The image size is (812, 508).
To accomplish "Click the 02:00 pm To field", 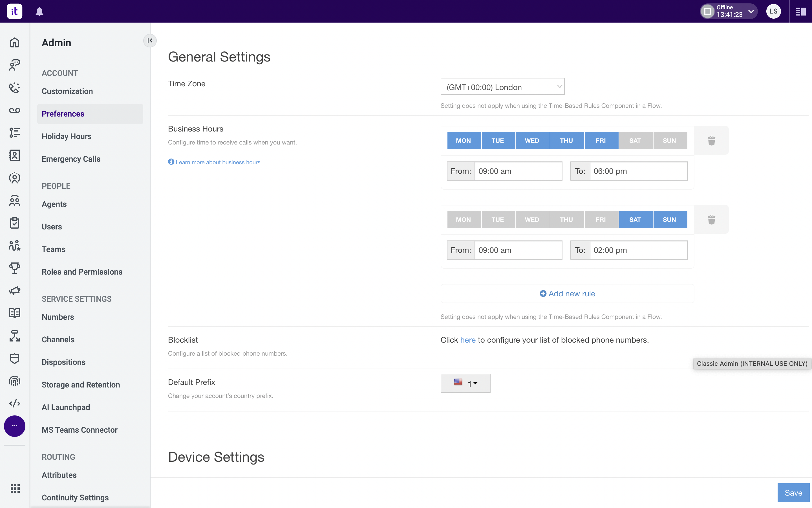I will tap(639, 250).
